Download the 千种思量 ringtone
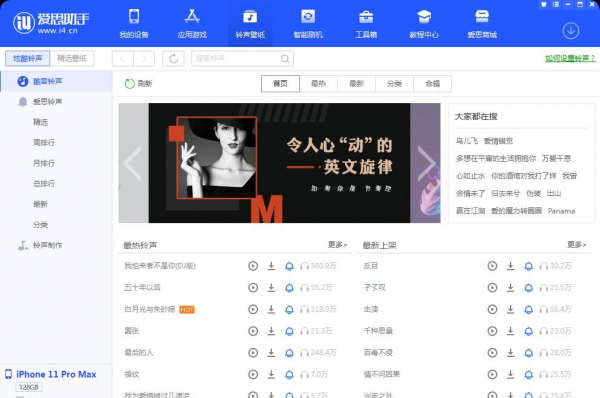This screenshot has width=600, height=398. 510,331
